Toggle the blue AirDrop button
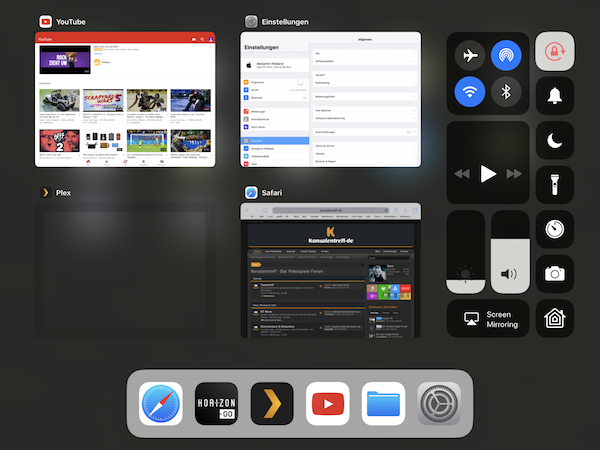 (506, 55)
